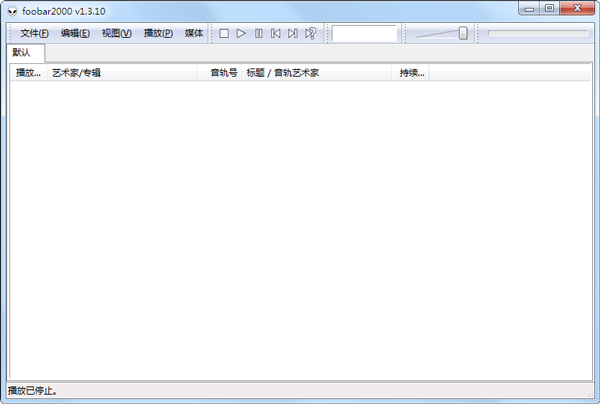Pause playback with the Pause icon

[x=259, y=34]
